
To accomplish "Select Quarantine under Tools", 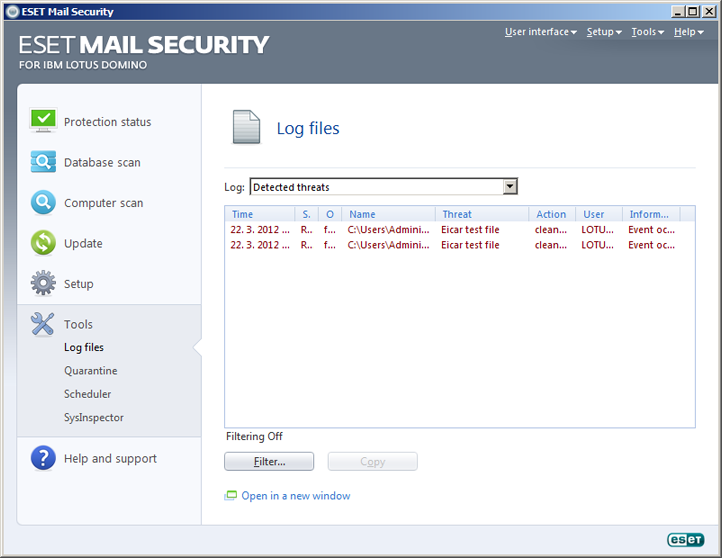I will [x=91, y=371].
